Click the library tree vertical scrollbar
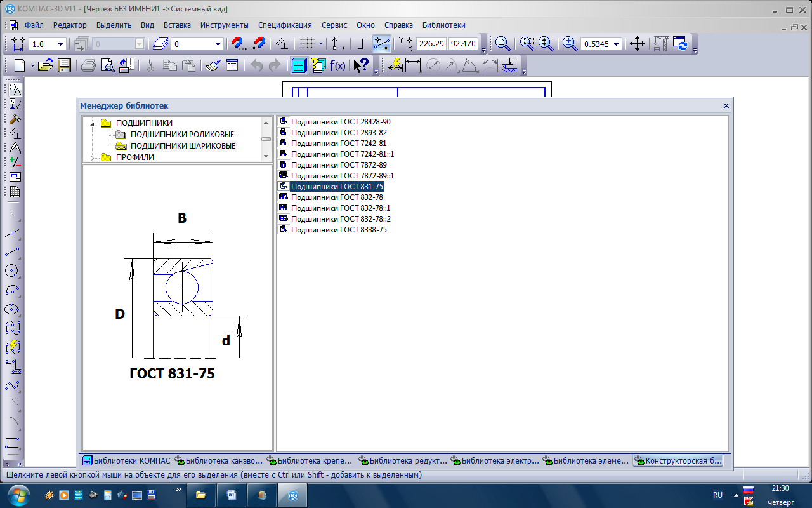 point(266,139)
